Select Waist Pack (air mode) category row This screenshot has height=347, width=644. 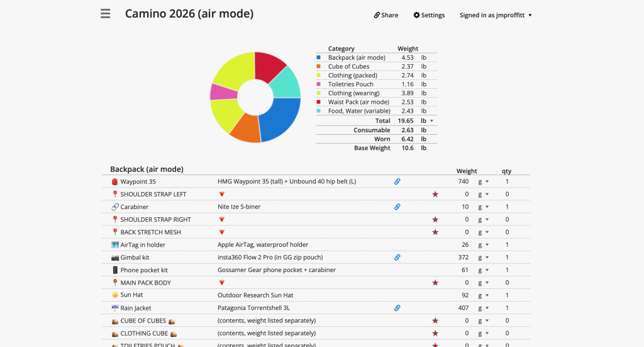pyautogui.click(x=358, y=102)
